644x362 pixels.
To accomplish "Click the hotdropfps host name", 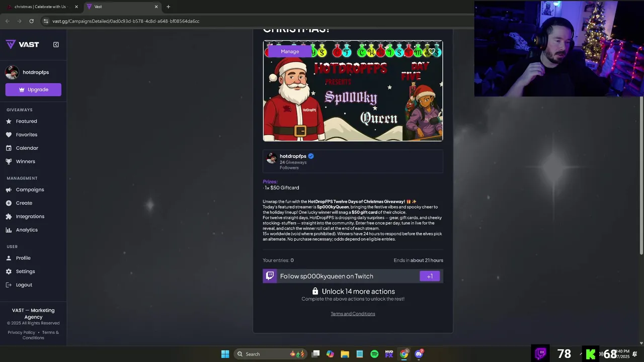I will pyautogui.click(x=293, y=156).
